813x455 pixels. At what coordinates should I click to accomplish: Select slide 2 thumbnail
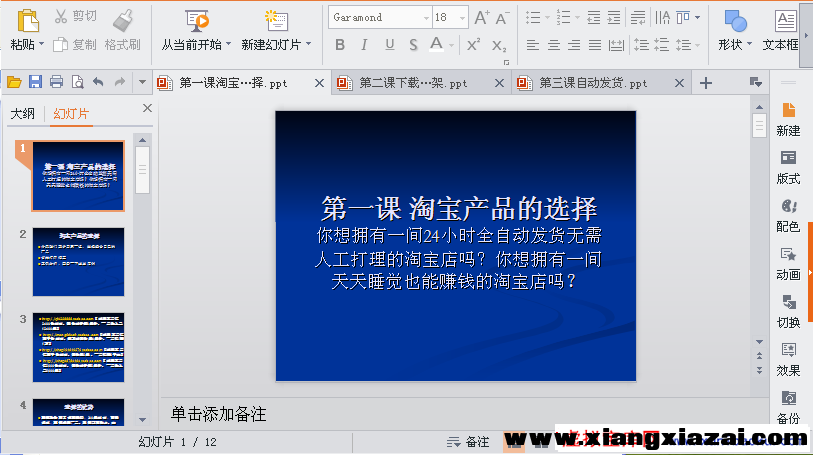[78, 262]
